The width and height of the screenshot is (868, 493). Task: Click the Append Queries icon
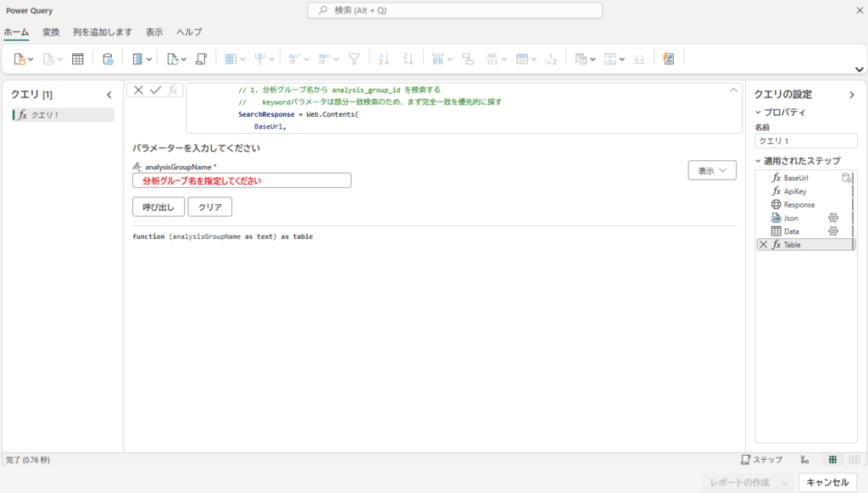tap(610, 58)
